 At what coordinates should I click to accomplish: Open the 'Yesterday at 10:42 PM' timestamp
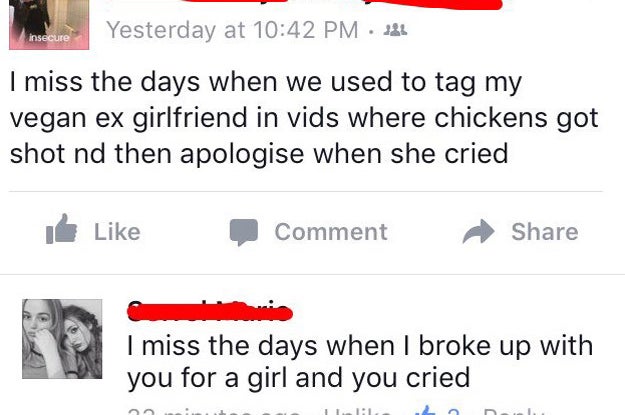[232, 30]
